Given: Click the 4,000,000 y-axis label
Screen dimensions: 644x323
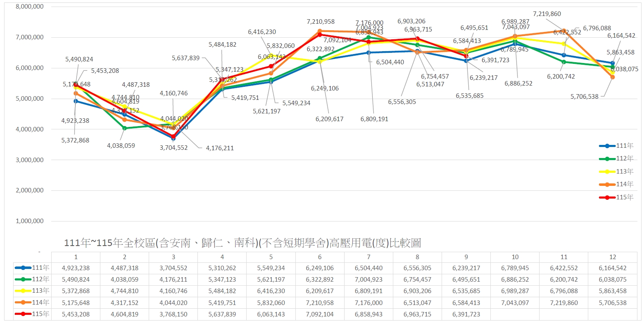Looking at the screenshot, I should point(29,129).
